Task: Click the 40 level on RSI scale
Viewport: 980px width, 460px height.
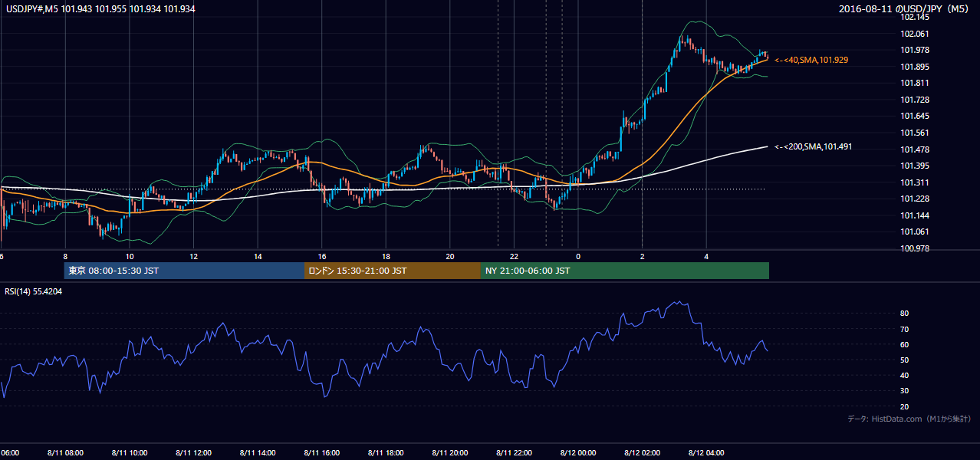Action: tap(905, 375)
